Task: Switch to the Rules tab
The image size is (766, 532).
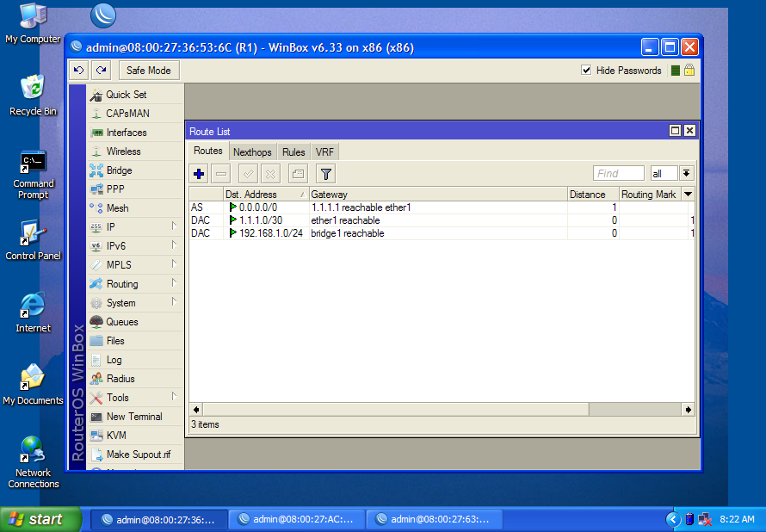Action: pos(293,152)
